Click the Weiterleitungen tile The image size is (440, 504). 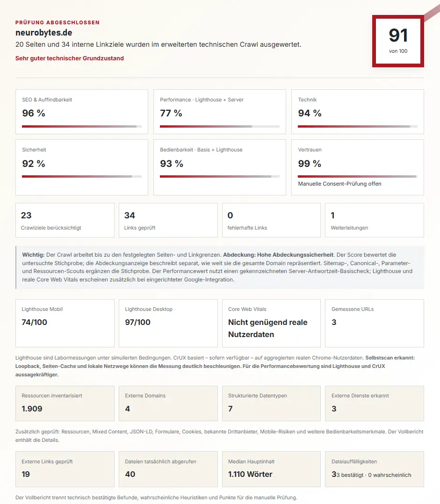coord(375,220)
